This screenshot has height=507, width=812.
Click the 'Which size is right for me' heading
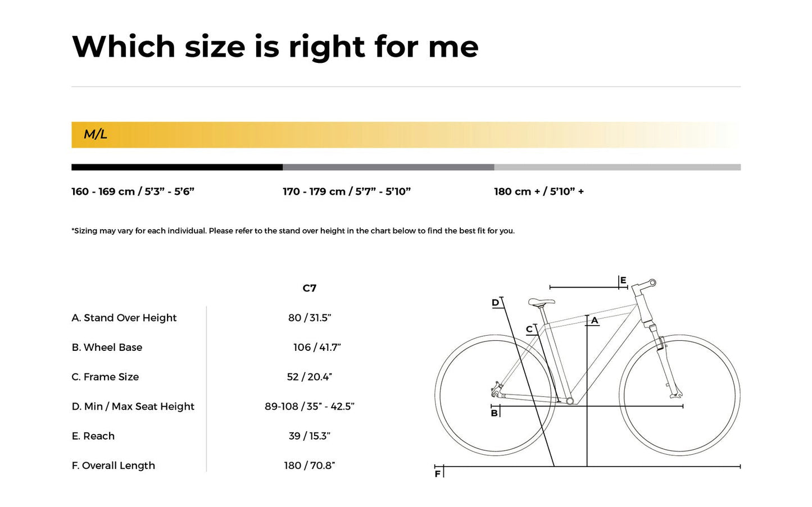275,46
